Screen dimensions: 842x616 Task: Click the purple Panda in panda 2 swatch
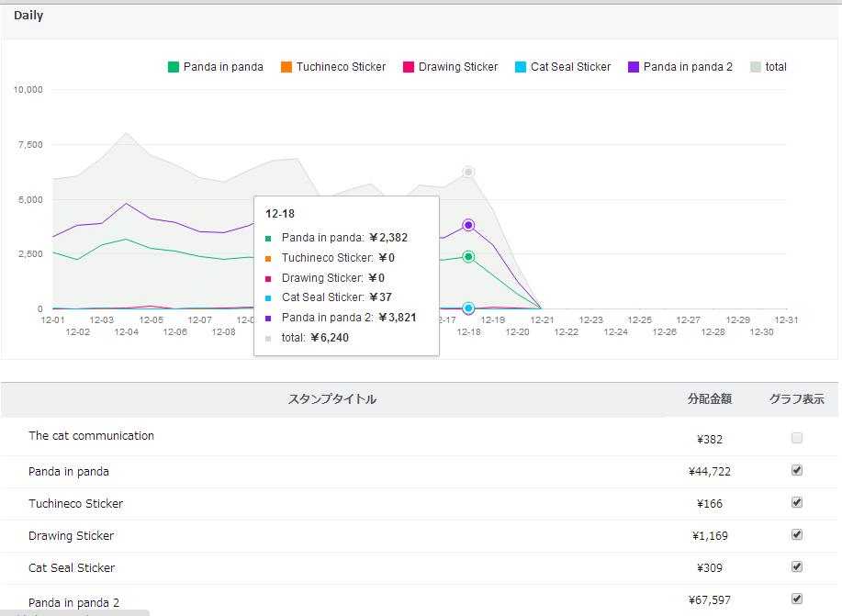(x=634, y=67)
